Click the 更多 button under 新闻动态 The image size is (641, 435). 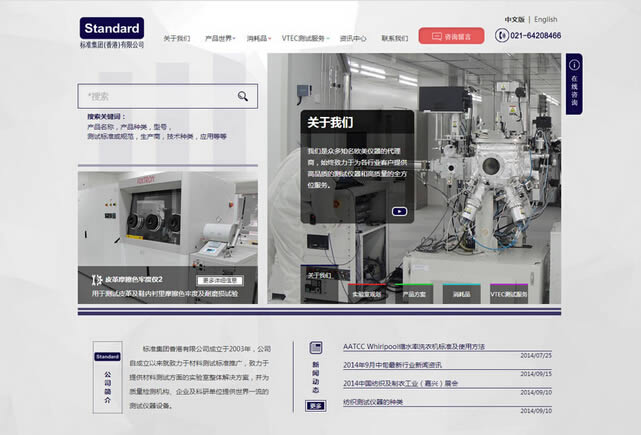[316, 405]
